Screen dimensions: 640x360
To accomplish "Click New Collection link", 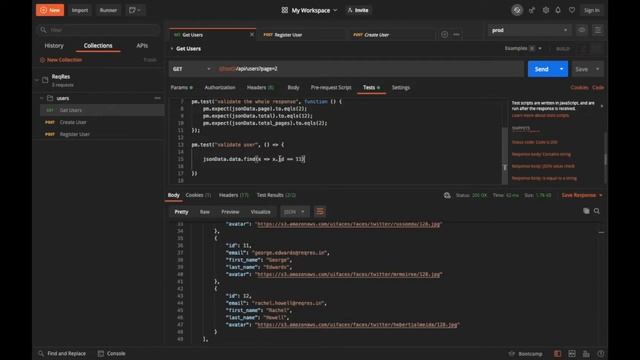I will [x=61, y=60].
